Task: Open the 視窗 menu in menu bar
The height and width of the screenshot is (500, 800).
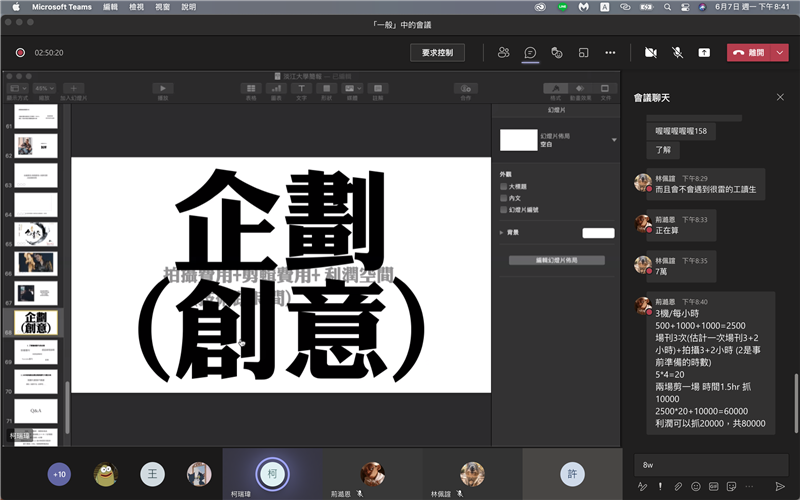Action: [161, 7]
